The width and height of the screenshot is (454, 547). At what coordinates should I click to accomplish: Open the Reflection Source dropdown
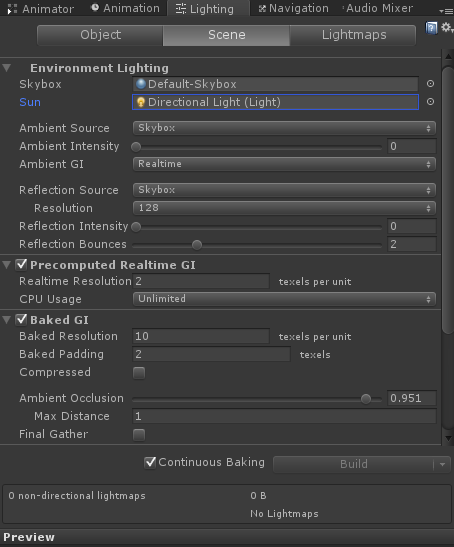284,190
